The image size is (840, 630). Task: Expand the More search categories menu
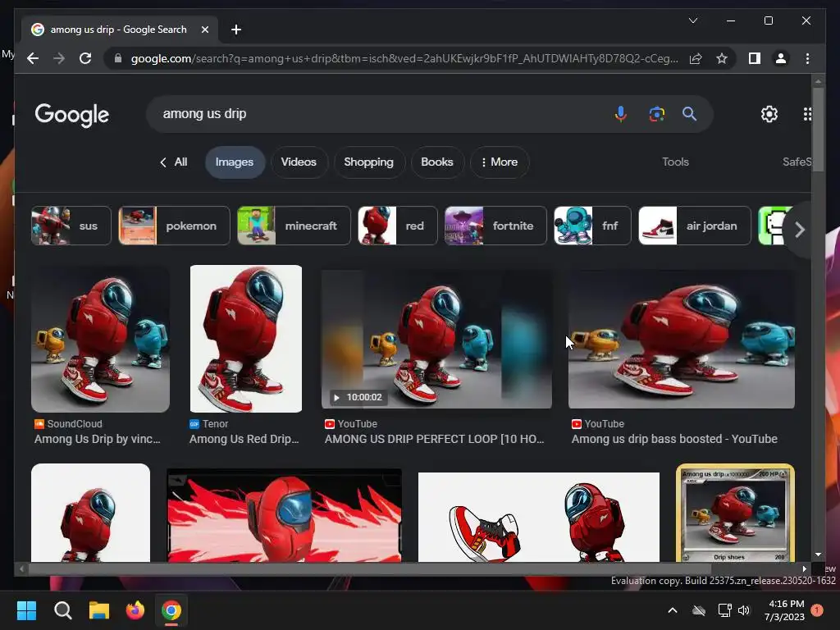point(500,162)
